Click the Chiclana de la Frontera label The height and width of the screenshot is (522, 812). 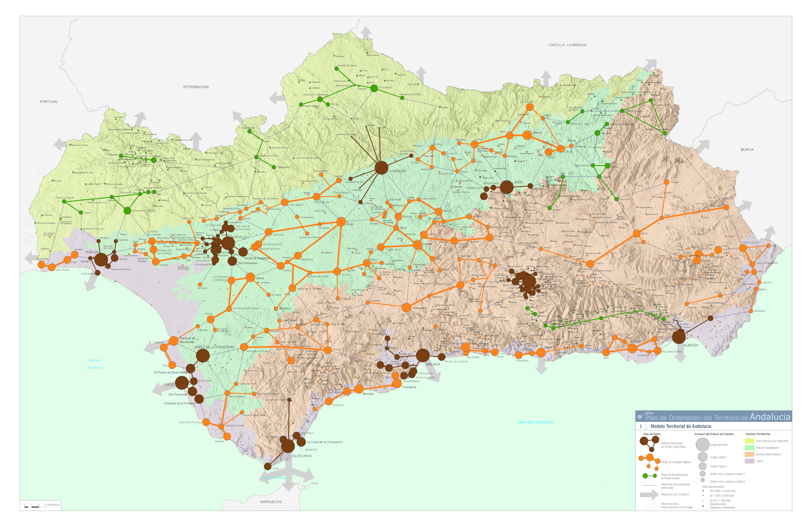(x=179, y=403)
